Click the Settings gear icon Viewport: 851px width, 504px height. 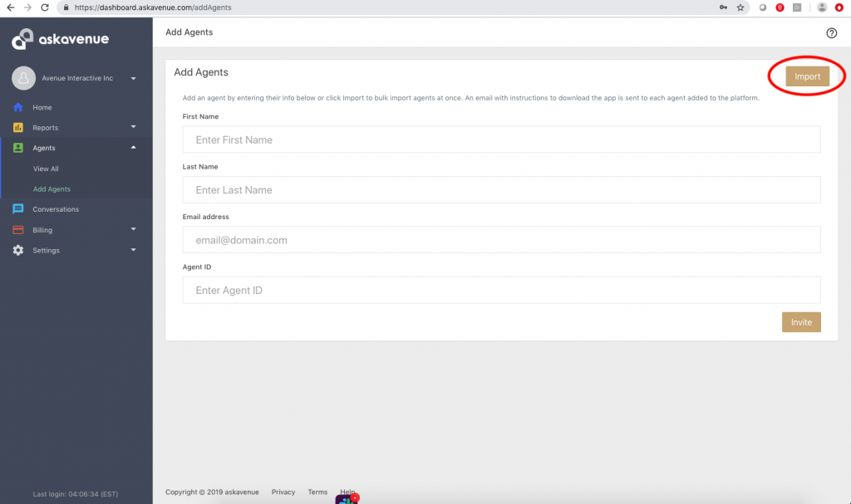point(18,250)
